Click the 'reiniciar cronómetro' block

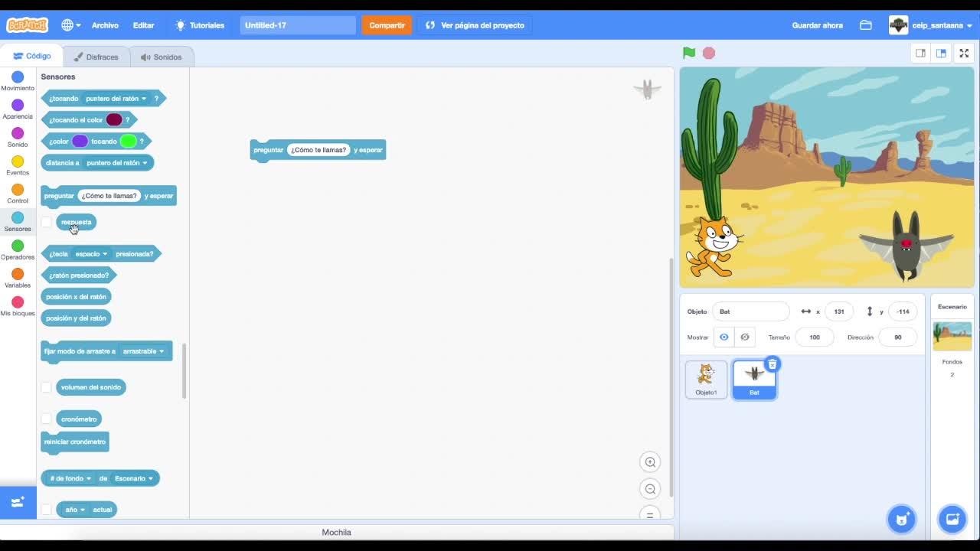75,442
